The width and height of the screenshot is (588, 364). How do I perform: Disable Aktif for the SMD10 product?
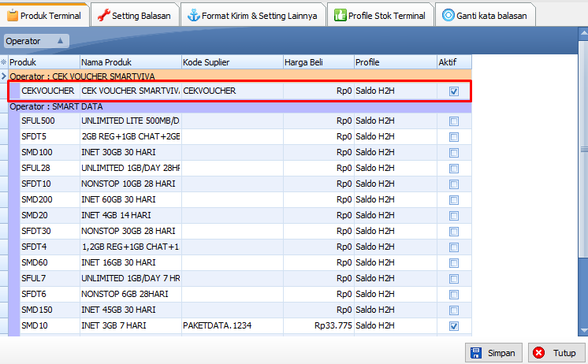[454, 325]
